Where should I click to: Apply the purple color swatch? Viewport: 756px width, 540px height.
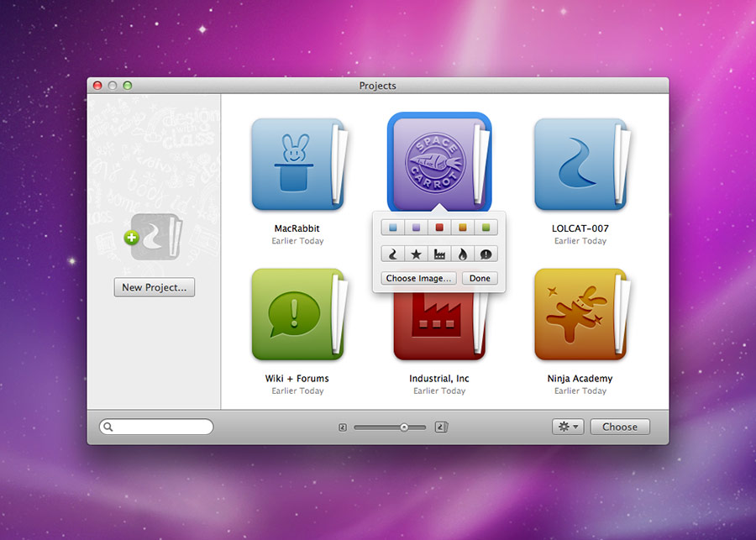pos(416,227)
